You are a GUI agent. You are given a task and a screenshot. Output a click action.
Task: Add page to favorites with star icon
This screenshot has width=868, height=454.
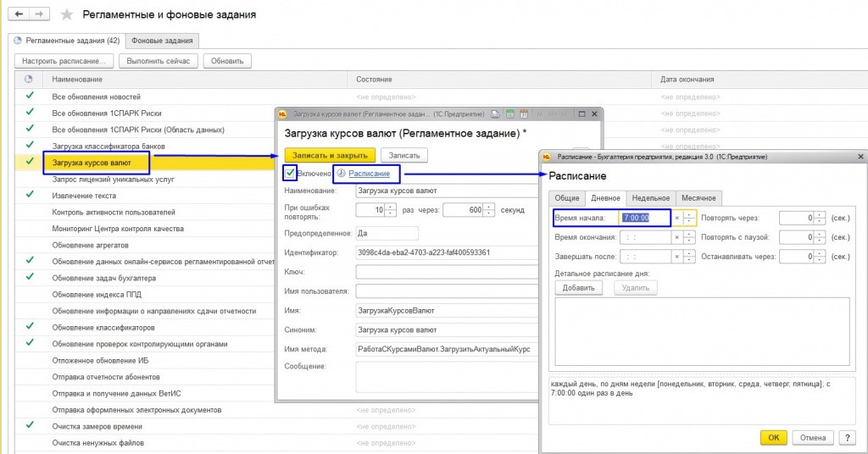(x=67, y=15)
